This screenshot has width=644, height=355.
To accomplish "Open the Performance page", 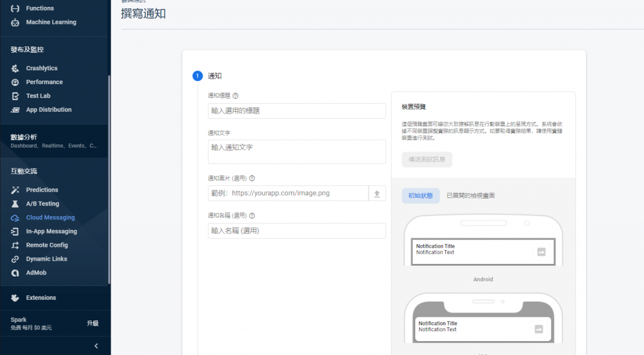I will pos(45,82).
